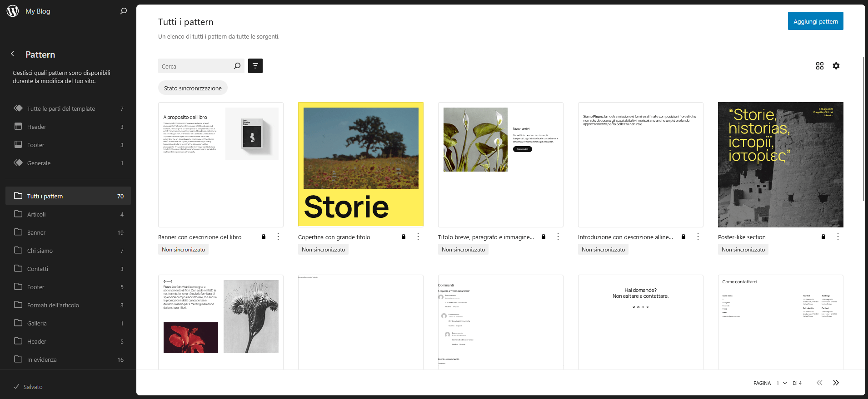Open the Hai domande pattern thumbnail

(x=641, y=322)
